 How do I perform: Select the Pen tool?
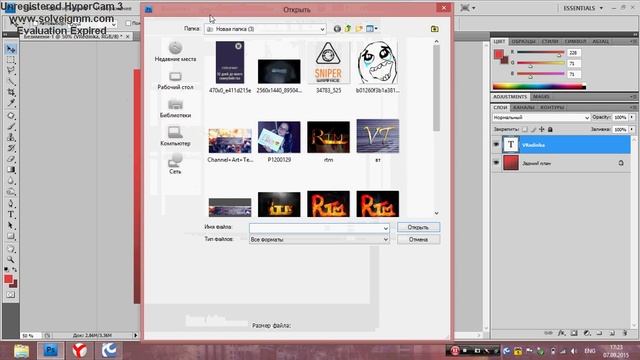pyautogui.click(x=11, y=204)
